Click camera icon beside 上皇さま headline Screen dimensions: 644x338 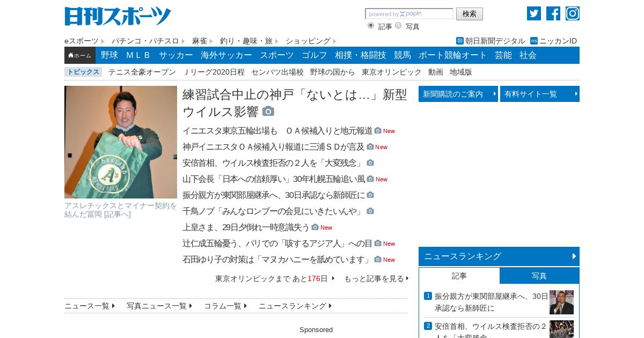pos(315,227)
